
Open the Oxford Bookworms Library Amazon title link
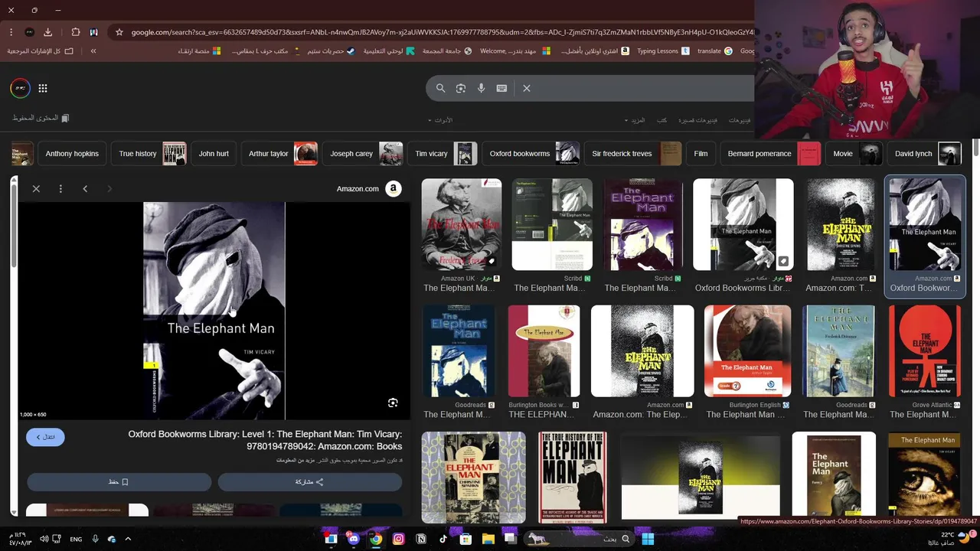pyautogui.click(x=265, y=440)
